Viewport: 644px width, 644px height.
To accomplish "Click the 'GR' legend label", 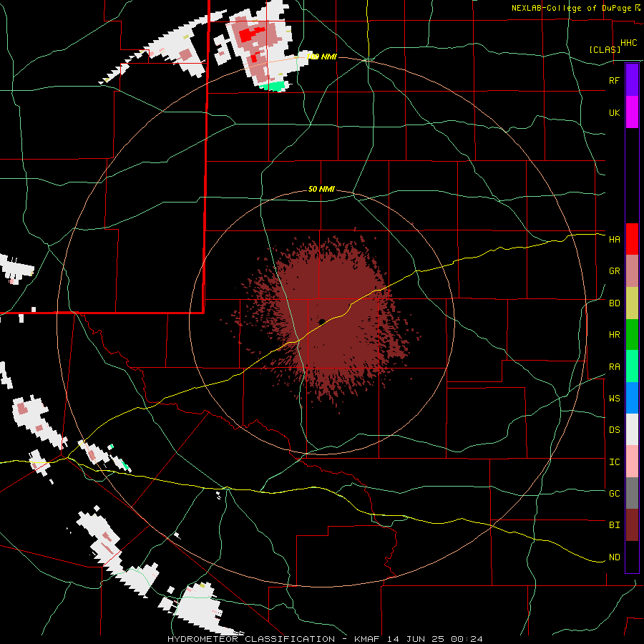I will 614,271.
